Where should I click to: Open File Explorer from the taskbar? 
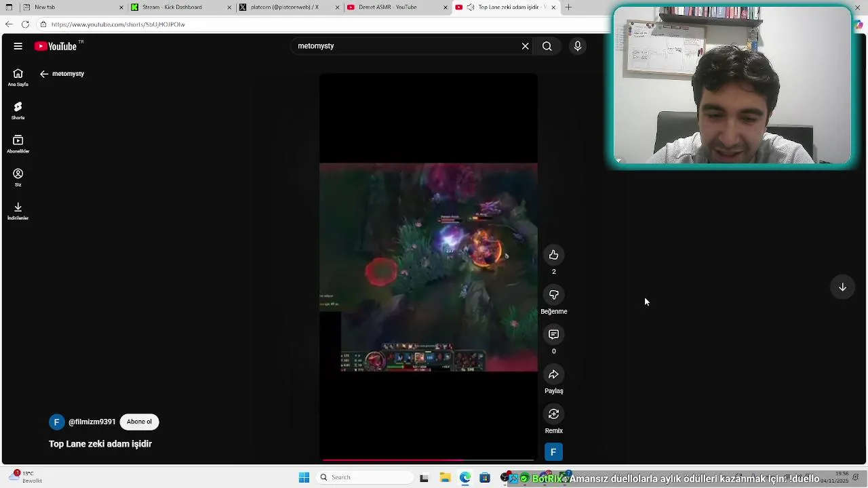point(445,478)
